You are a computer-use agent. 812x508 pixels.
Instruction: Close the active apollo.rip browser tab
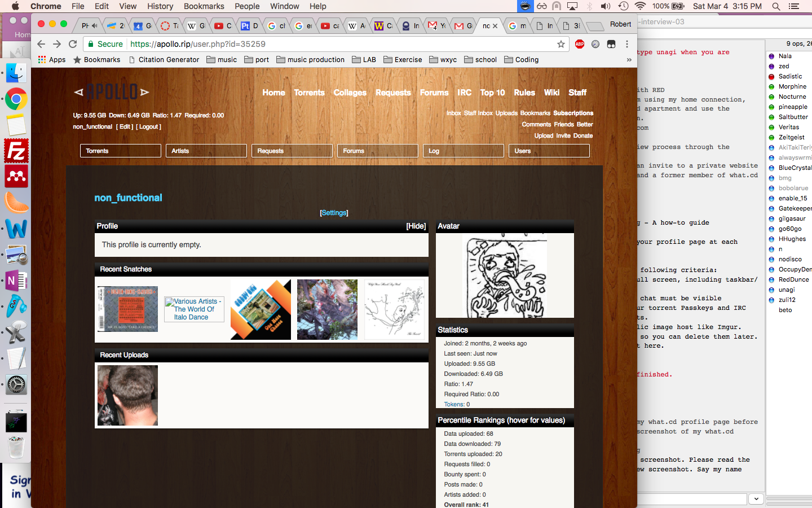click(x=495, y=26)
